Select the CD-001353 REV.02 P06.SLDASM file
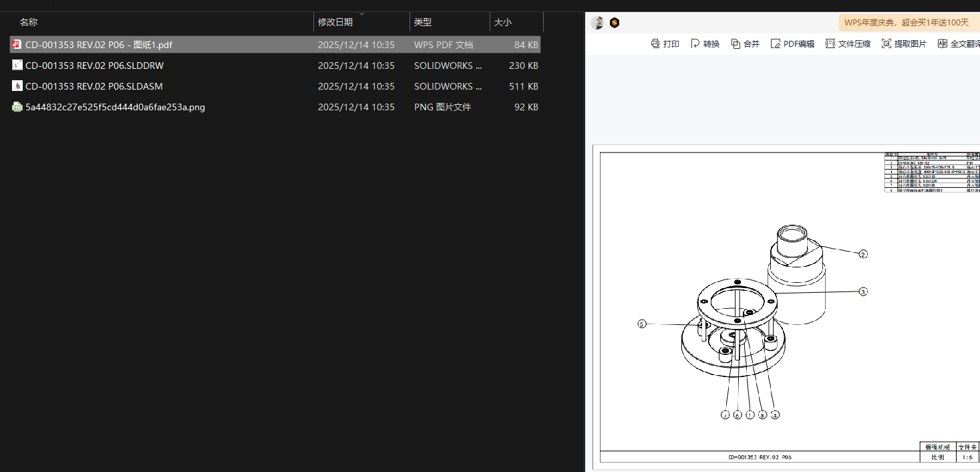 pyautogui.click(x=94, y=86)
